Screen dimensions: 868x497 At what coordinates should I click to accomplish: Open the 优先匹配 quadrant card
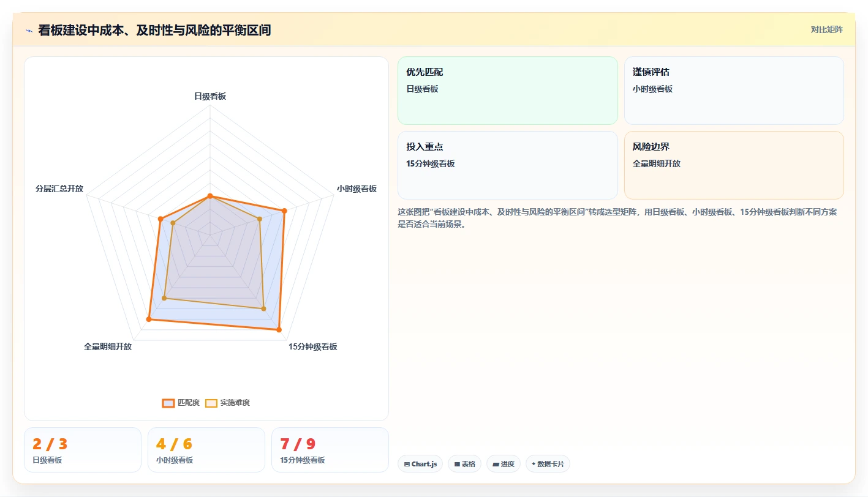(x=508, y=91)
